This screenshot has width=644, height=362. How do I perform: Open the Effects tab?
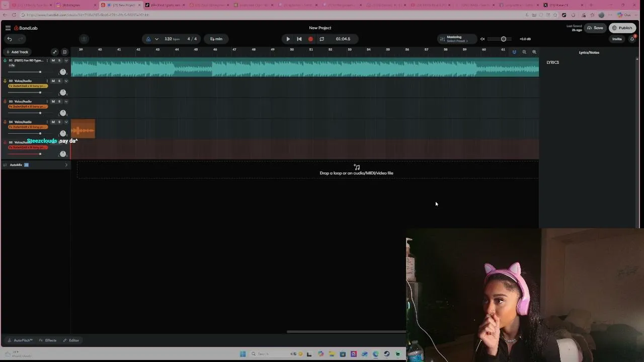click(48, 340)
